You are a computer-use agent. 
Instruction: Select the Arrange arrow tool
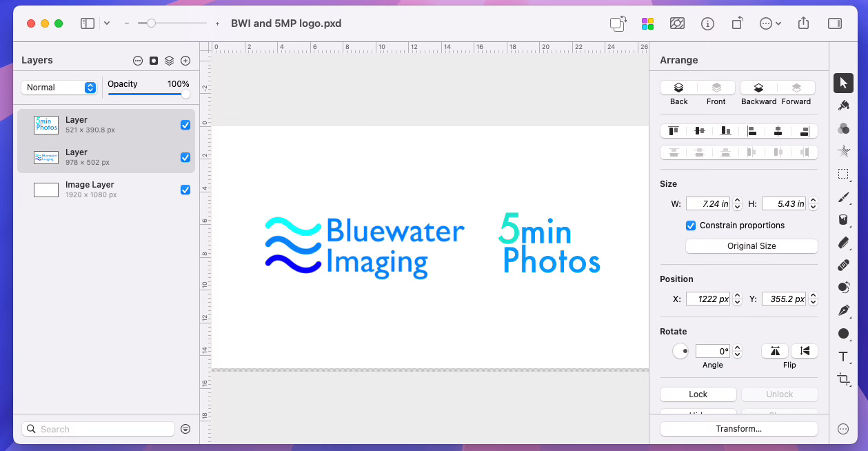point(843,83)
